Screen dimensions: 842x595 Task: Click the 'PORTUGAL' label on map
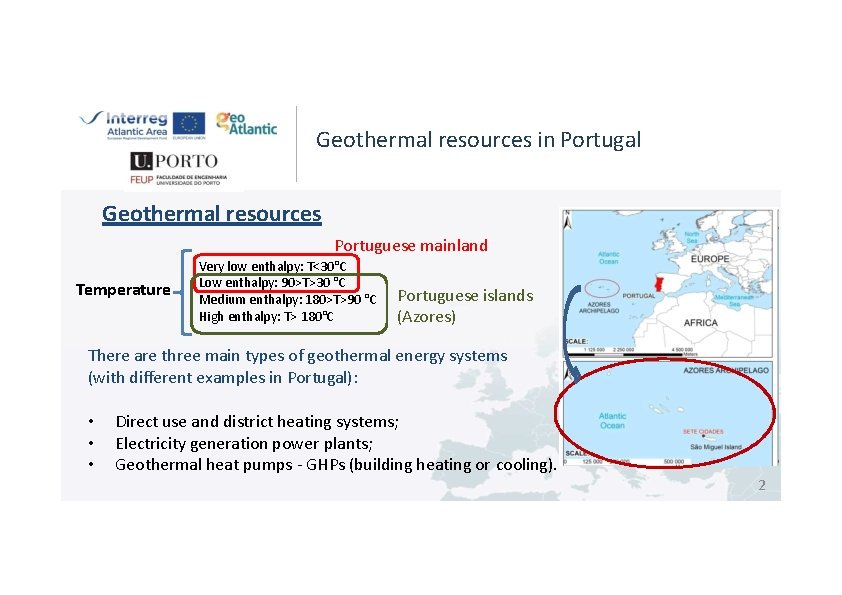click(x=638, y=296)
